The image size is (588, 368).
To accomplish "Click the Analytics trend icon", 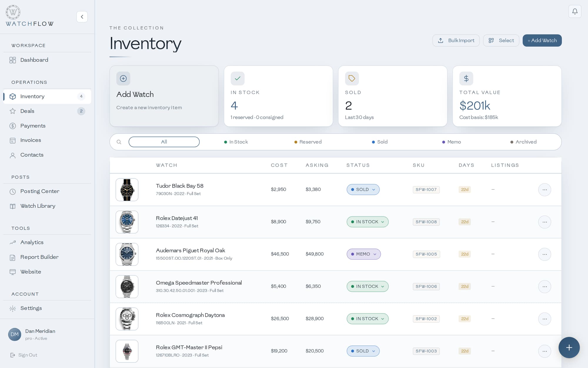I will point(13,243).
